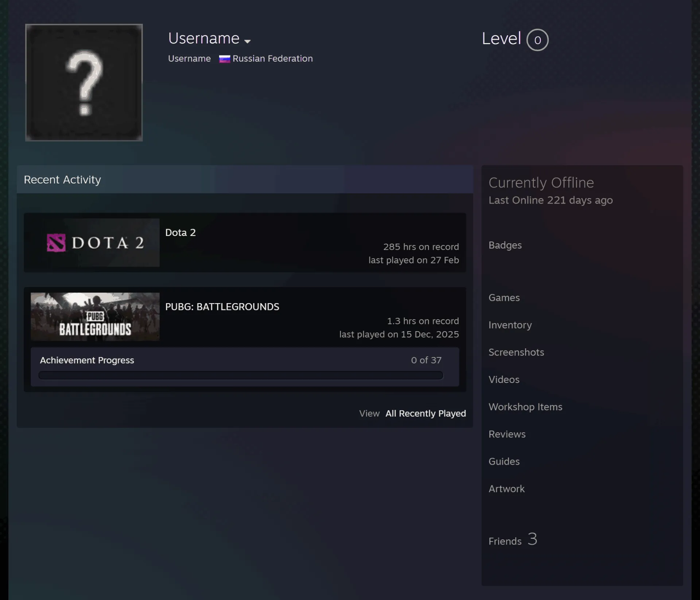Go to Videos
700x600 pixels.
(x=504, y=380)
